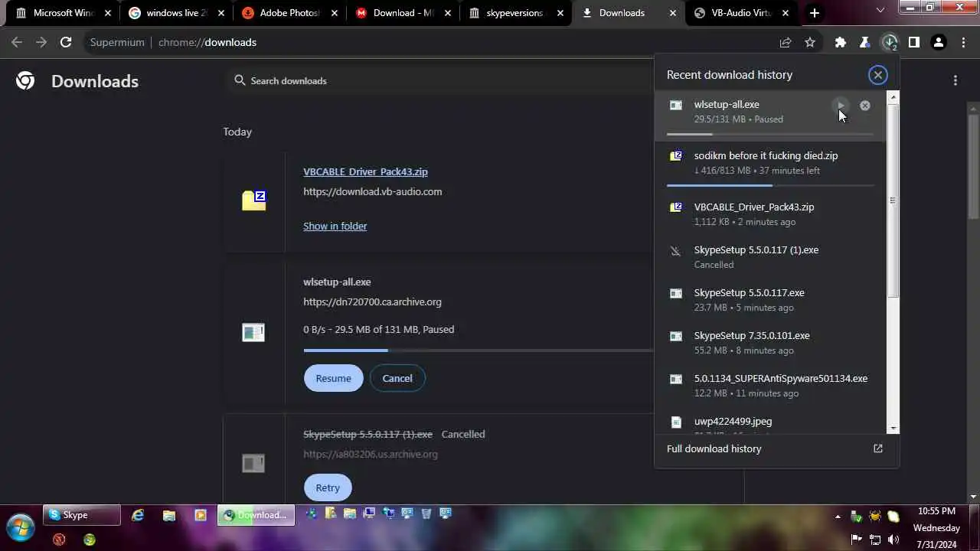Select cancelled SkypeSetup 5.5.0.117 (1).exe in popup

(x=771, y=256)
